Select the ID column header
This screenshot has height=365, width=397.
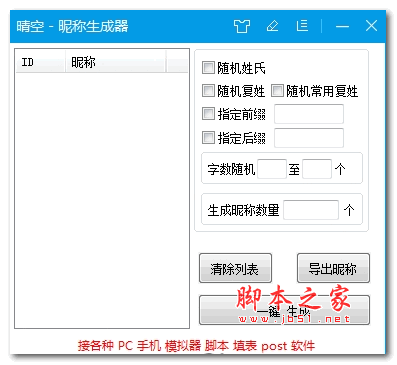40,62
